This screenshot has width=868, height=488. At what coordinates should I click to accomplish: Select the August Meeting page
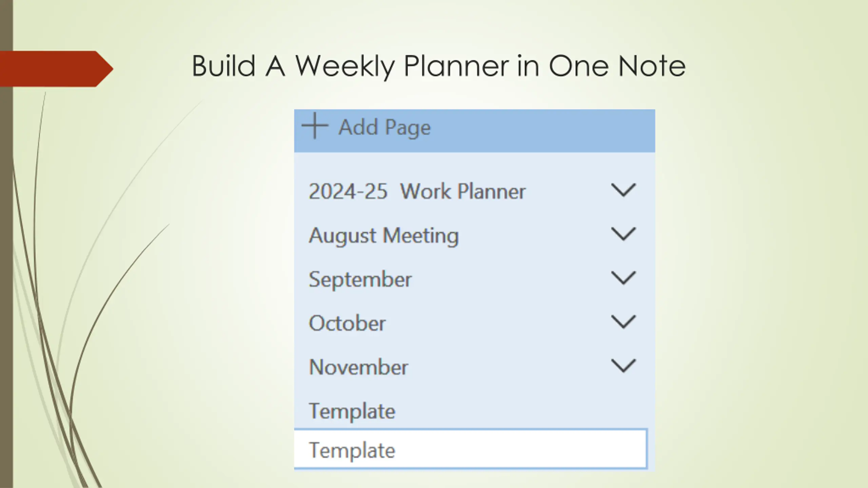point(383,236)
